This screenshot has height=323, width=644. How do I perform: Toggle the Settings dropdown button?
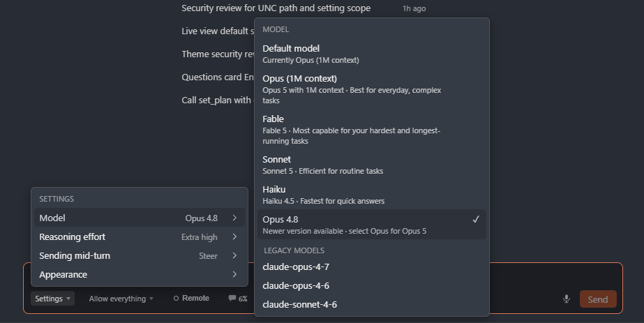[x=52, y=299]
